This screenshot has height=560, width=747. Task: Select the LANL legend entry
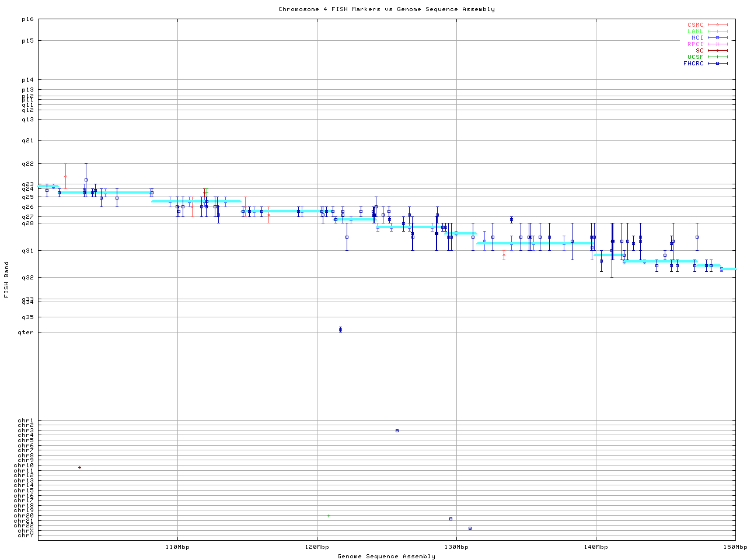click(695, 32)
